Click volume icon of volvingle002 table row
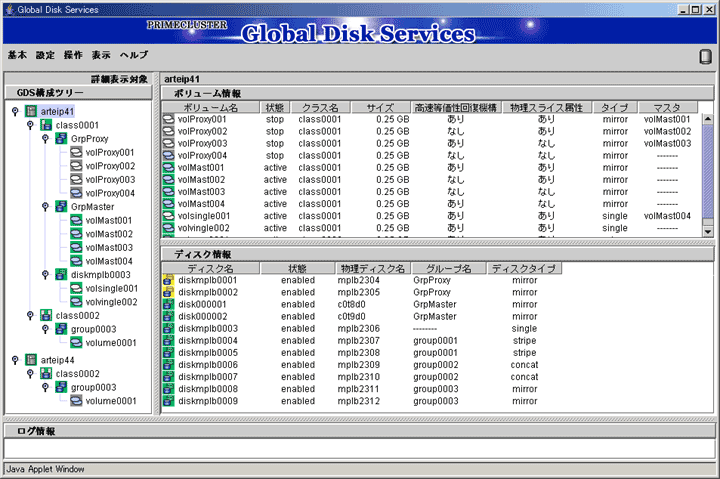The image size is (720, 479). click(x=169, y=228)
